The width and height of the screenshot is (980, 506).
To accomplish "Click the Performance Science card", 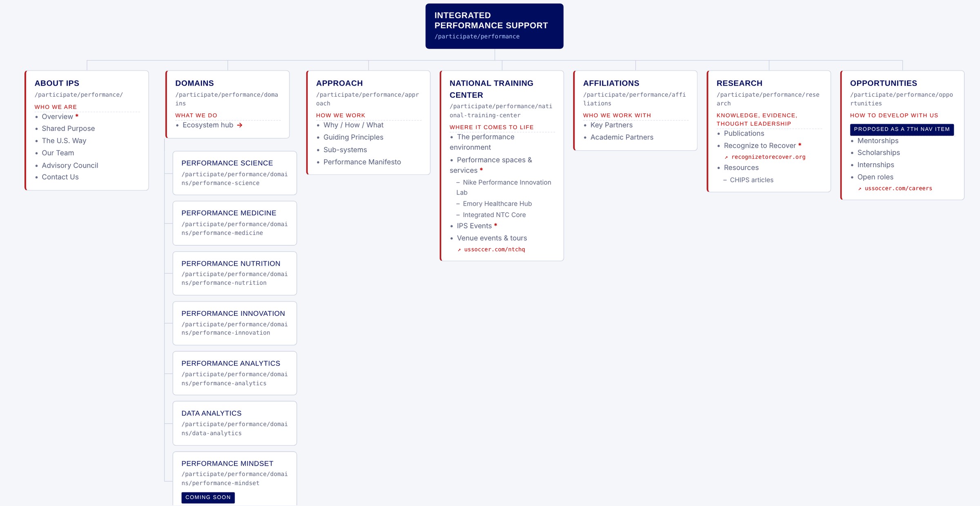I will click(235, 173).
